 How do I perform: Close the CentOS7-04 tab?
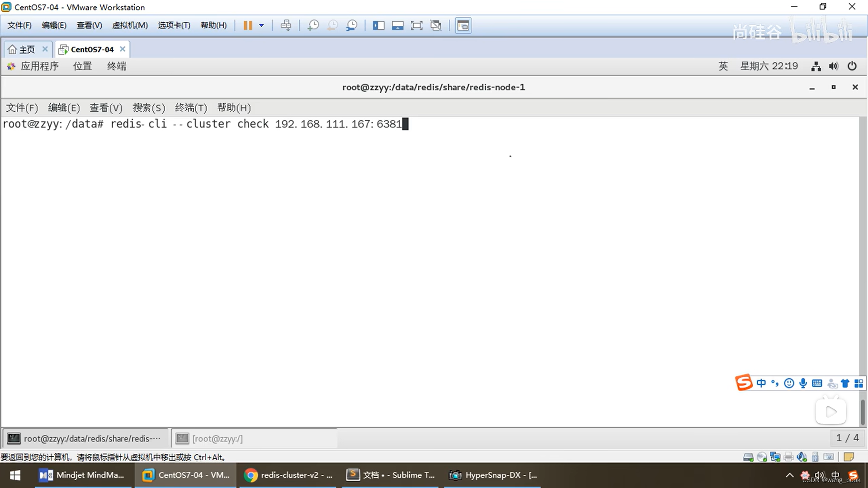click(x=123, y=49)
